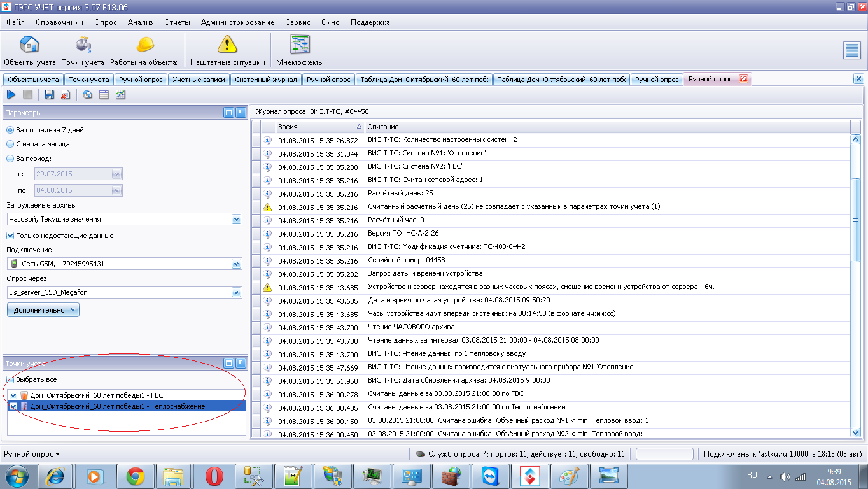Open Работы на объектах from toolbar
This screenshot has height=489, width=868.
click(x=145, y=51)
